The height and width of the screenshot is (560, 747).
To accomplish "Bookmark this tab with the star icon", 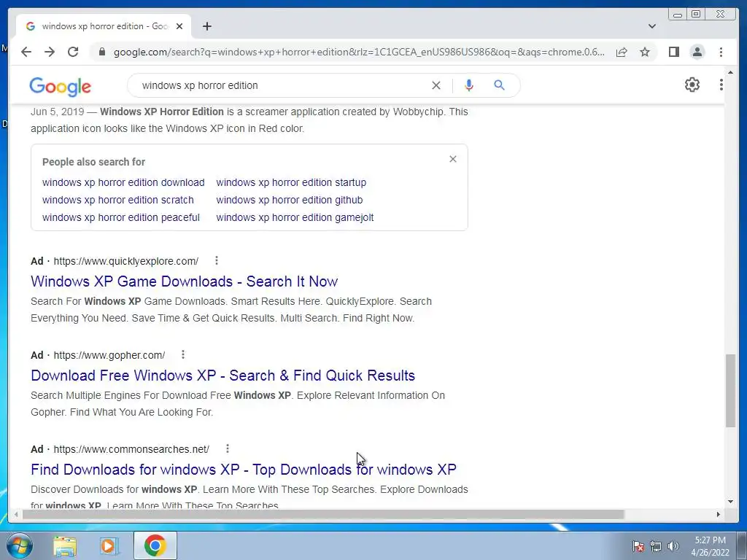I will (x=645, y=52).
